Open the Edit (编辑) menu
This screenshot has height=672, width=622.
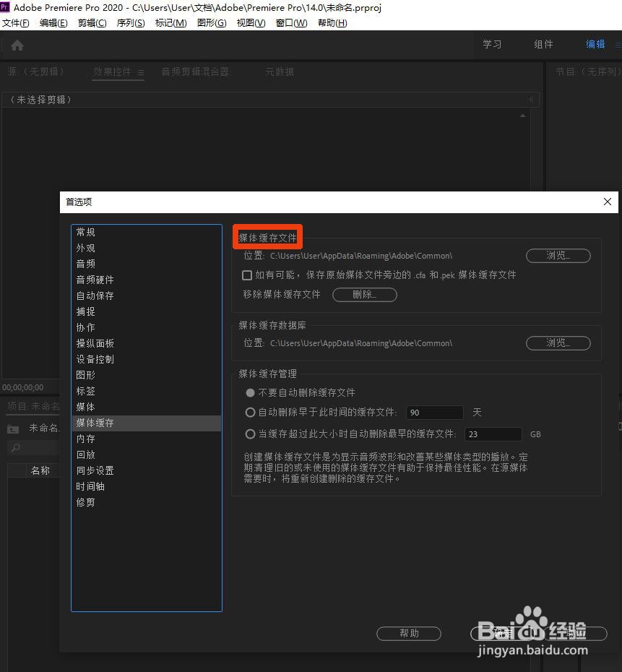click(x=53, y=23)
